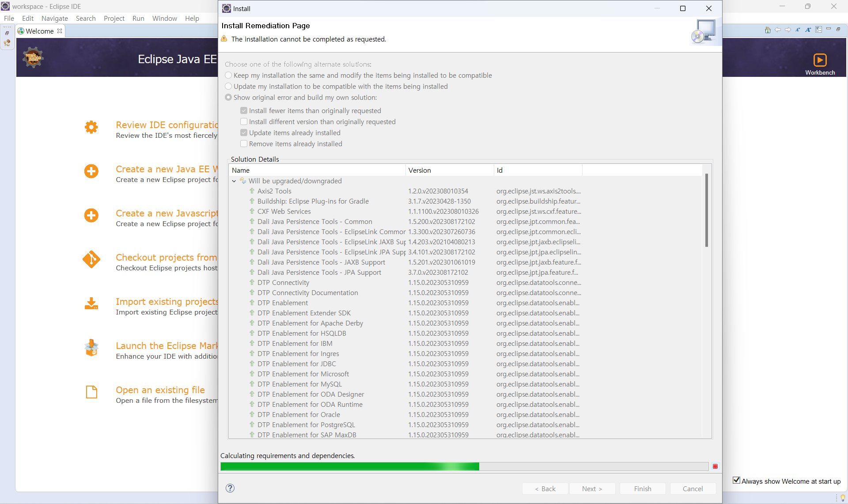Stop the dependency calculation with red square
The width and height of the screenshot is (848, 504).
(x=715, y=466)
